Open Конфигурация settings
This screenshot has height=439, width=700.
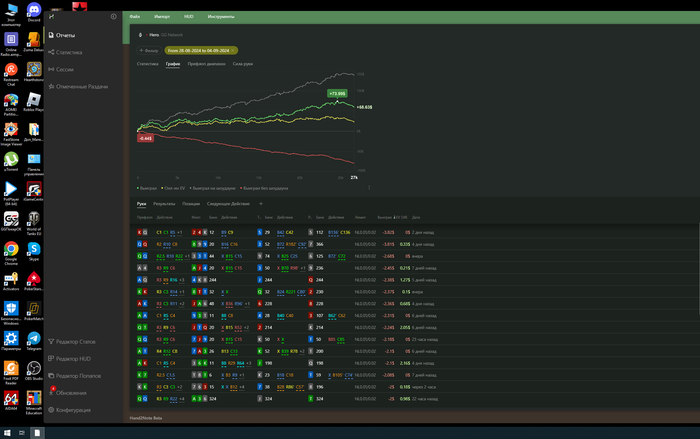click(70, 410)
